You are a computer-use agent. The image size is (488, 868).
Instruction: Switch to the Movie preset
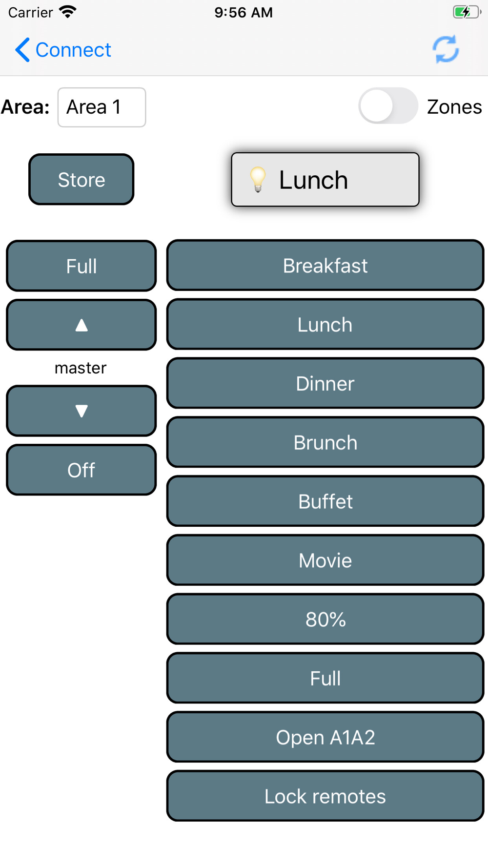(x=325, y=560)
